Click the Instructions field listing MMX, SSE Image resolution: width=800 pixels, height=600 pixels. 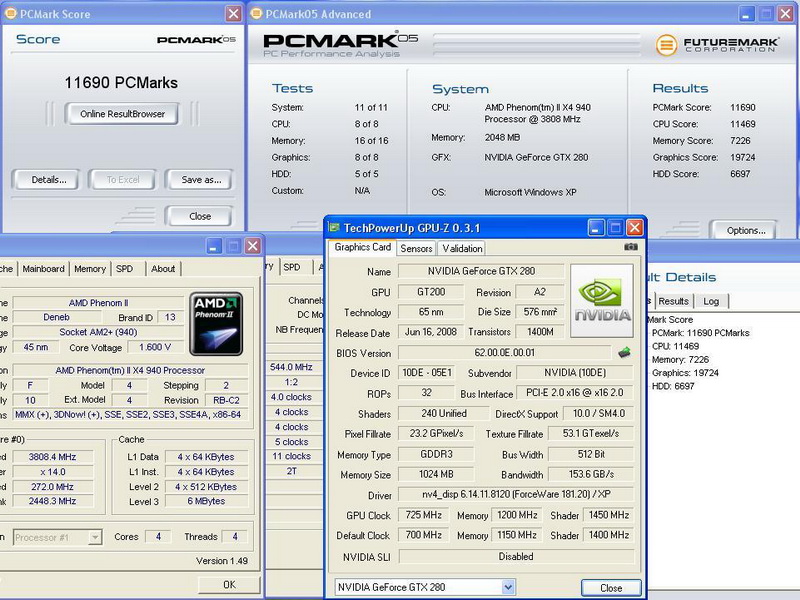(128, 415)
